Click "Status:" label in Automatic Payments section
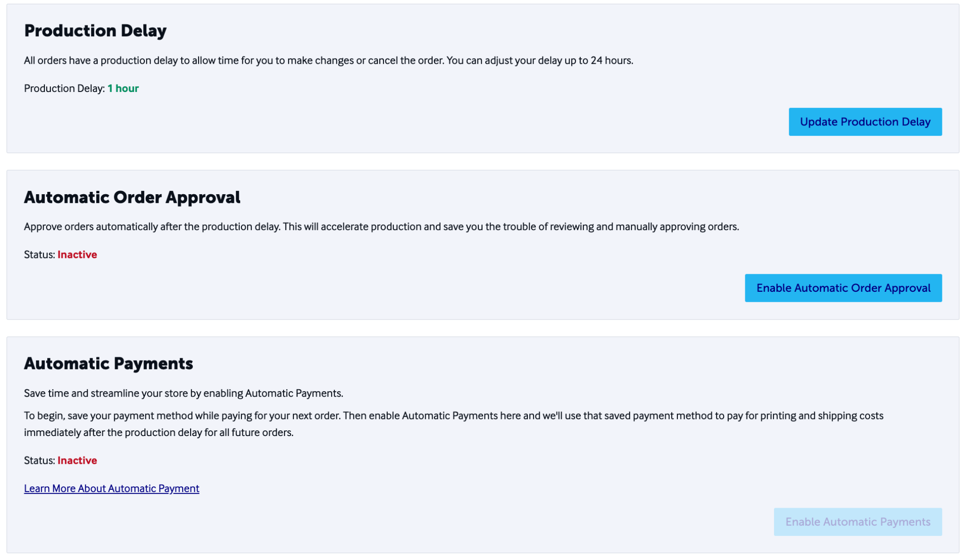This screenshot has height=560, width=966. click(40, 461)
